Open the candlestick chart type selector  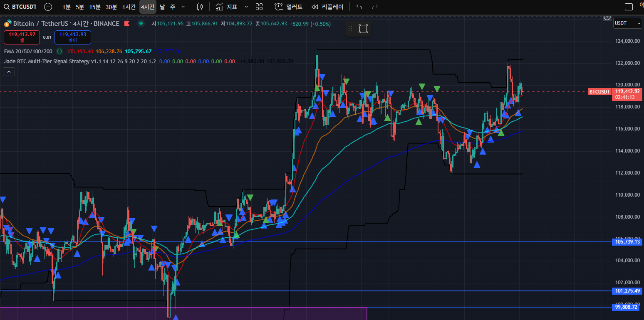tap(200, 7)
